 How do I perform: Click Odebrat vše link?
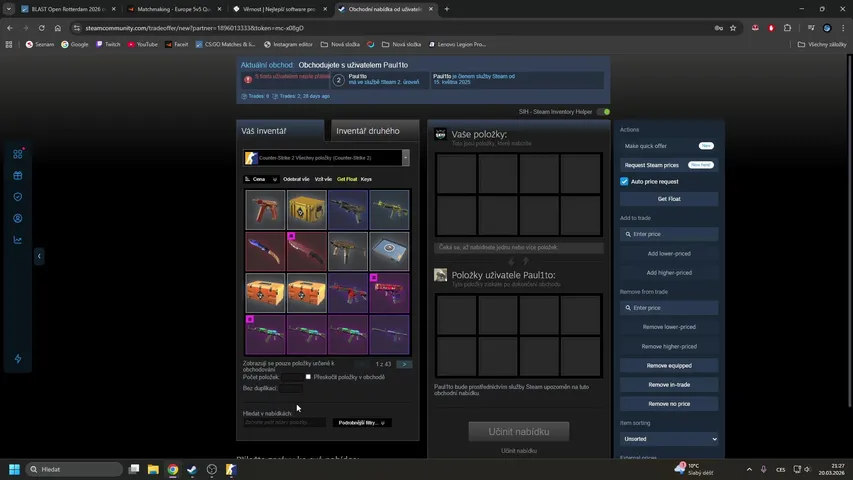click(296, 179)
